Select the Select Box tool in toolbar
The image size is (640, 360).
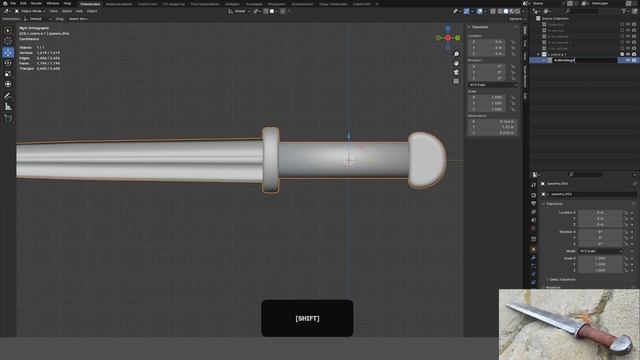8,31
